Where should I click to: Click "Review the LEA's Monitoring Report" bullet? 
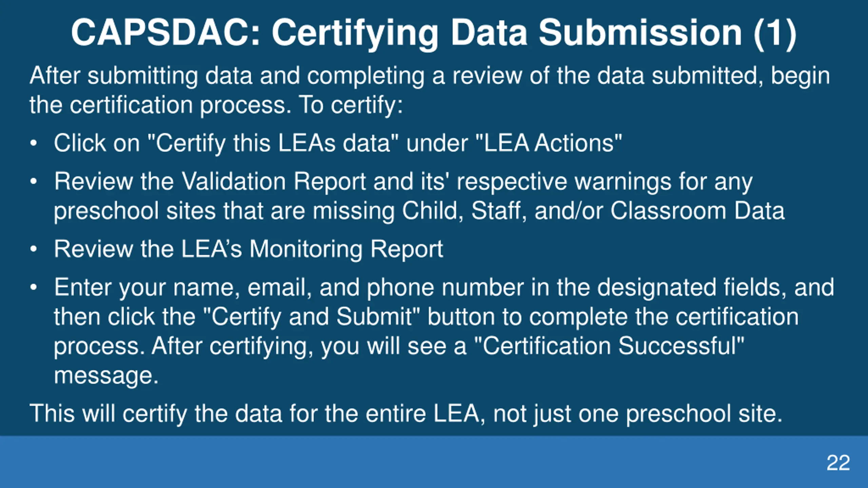point(248,249)
